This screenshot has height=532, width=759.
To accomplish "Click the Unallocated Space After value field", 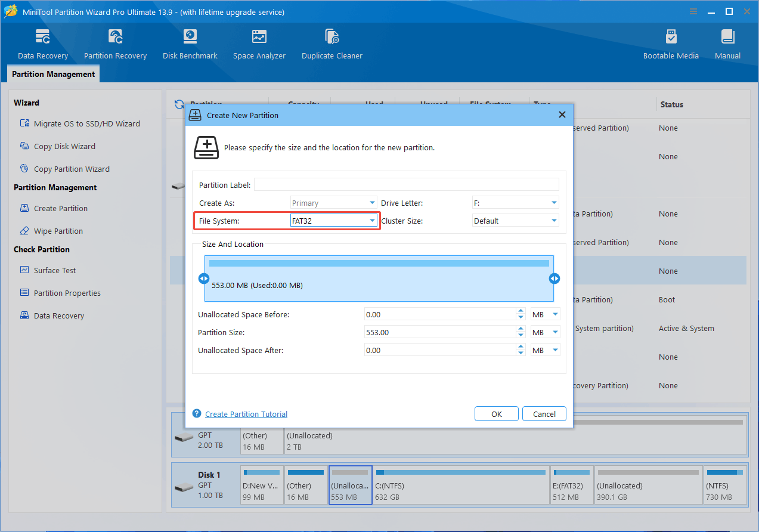I will 439,350.
